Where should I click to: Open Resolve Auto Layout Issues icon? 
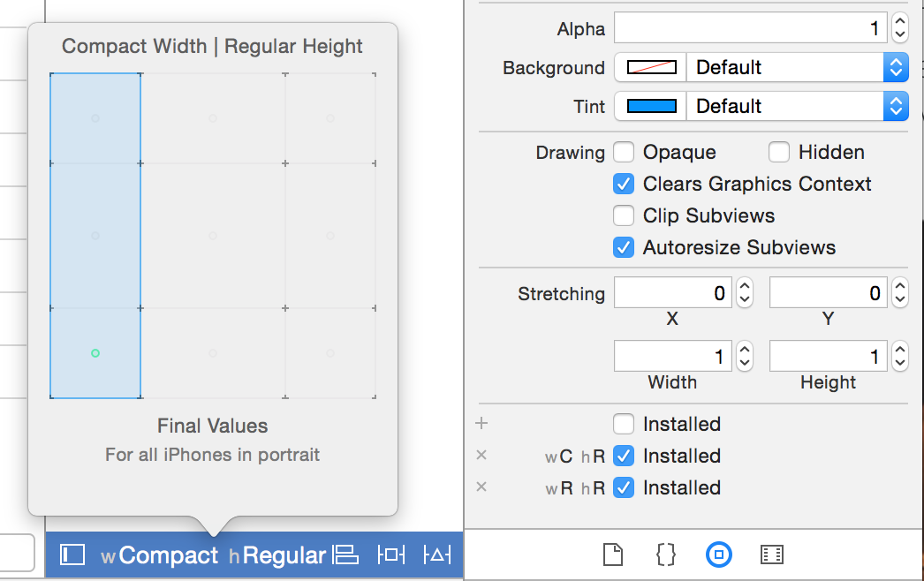click(437, 555)
